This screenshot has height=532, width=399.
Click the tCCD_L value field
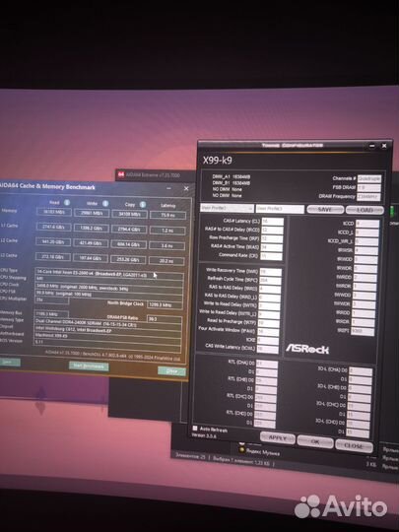[x=366, y=233]
